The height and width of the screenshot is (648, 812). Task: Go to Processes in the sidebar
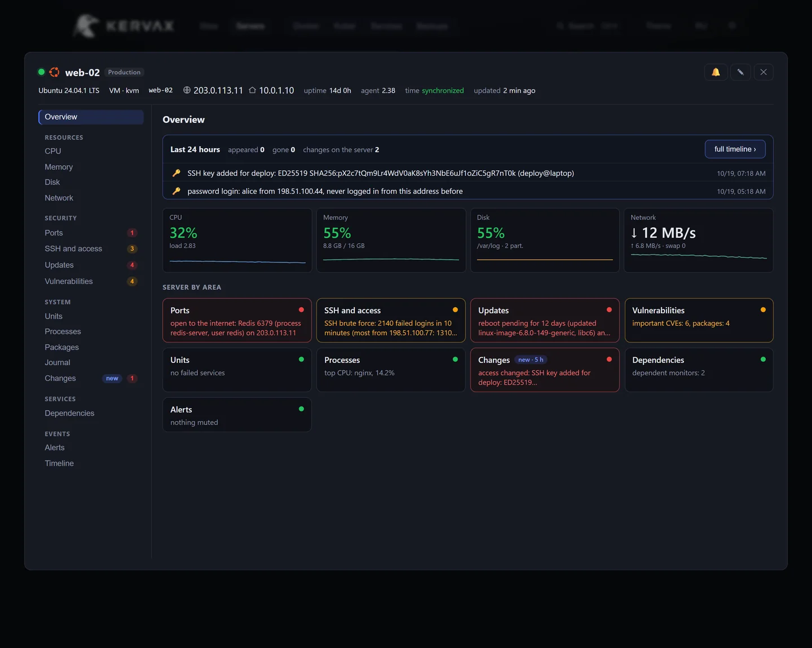coord(91,331)
